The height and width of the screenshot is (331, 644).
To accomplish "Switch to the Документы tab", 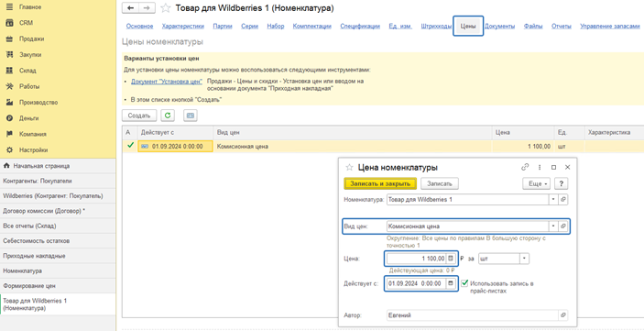I will (500, 27).
